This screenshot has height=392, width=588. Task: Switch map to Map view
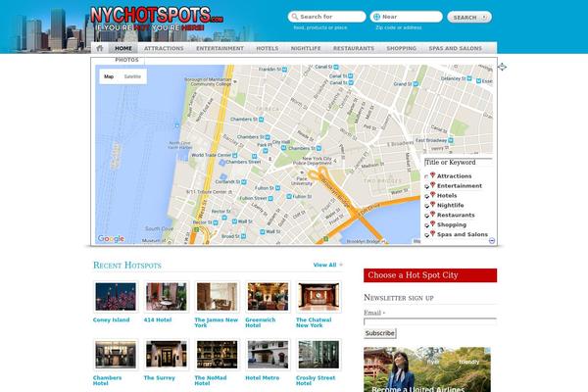(x=109, y=76)
